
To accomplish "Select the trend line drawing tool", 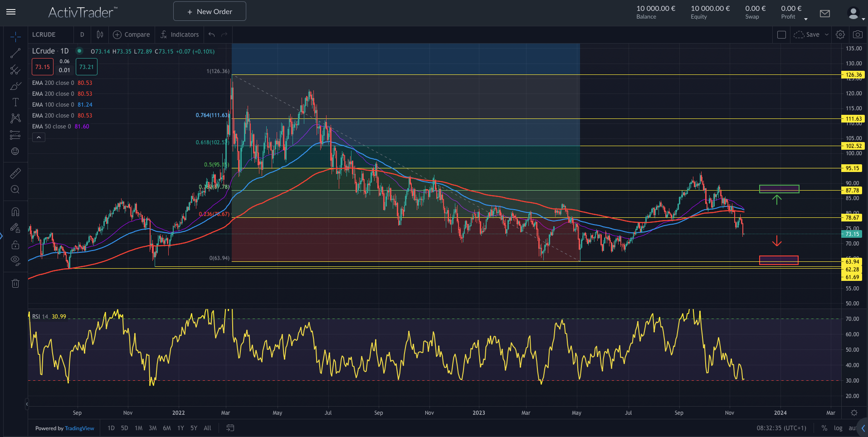I will 15,53.
